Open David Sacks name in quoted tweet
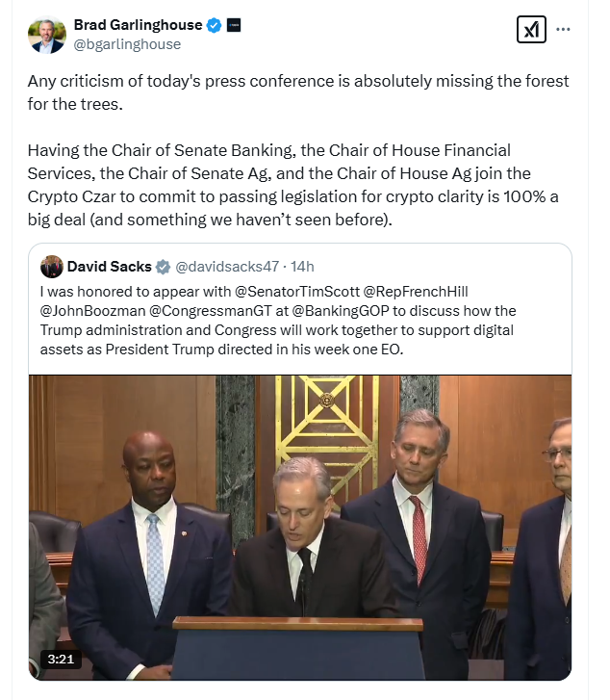This screenshot has height=700, width=610. (x=110, y=267)
